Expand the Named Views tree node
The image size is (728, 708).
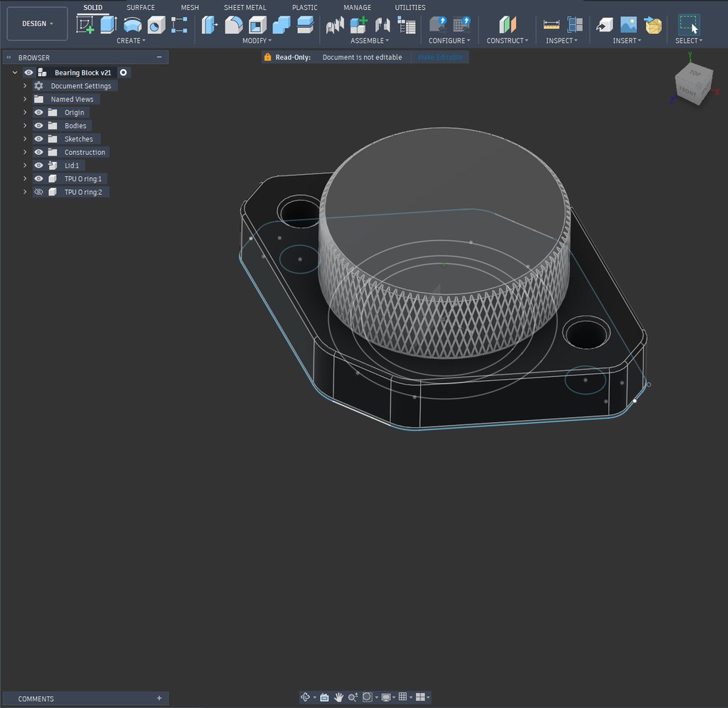pos(25,100)
